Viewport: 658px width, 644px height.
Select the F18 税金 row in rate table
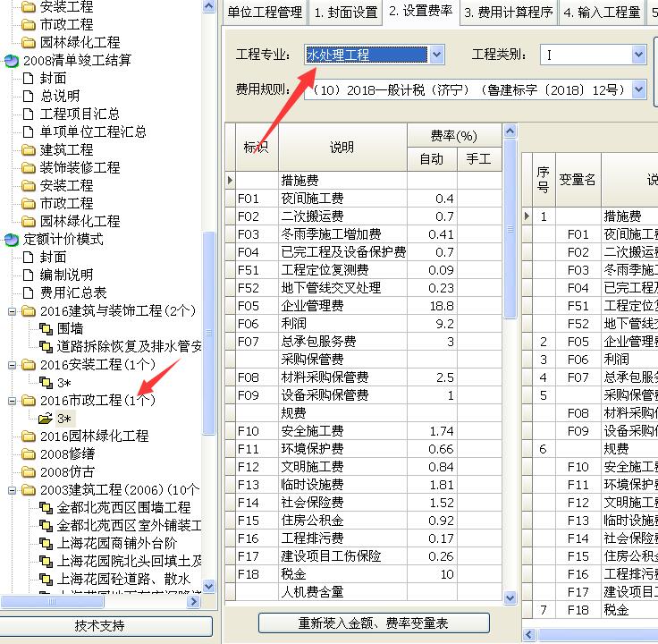point(363,574)
